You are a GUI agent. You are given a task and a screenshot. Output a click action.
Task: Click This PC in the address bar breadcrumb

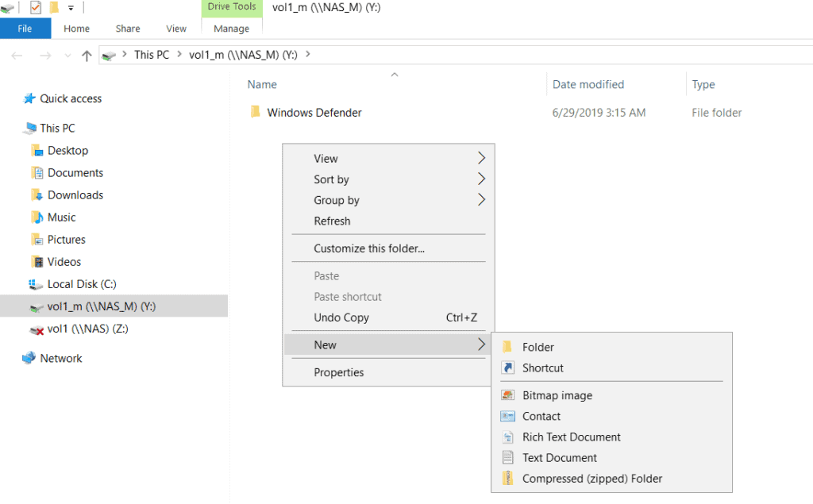click(x=151, y=55)
